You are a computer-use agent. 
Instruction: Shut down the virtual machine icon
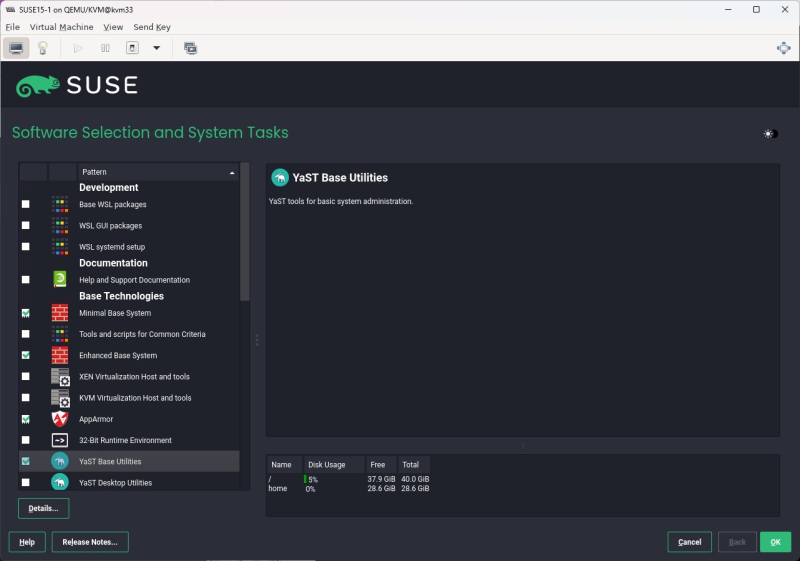(132, 48)
